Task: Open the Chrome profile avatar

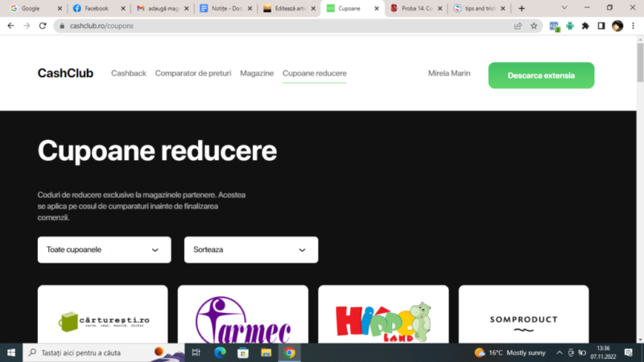Action: (617, 26)
